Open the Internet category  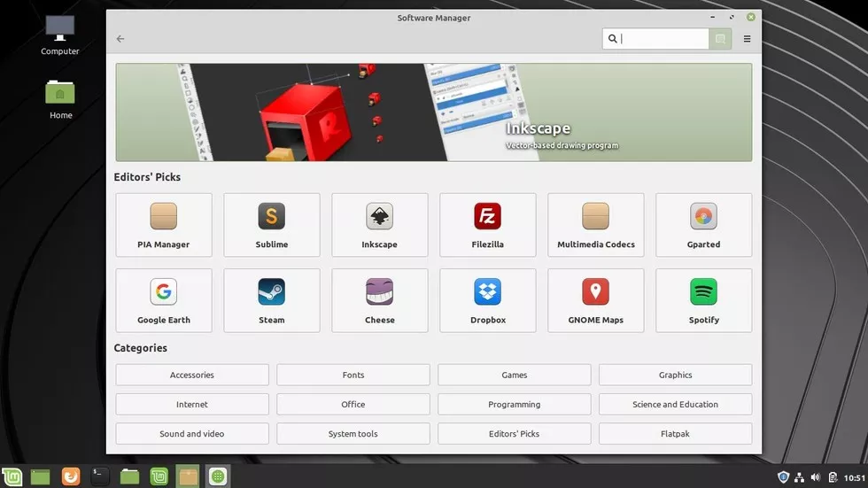click(x=192, y=405)
